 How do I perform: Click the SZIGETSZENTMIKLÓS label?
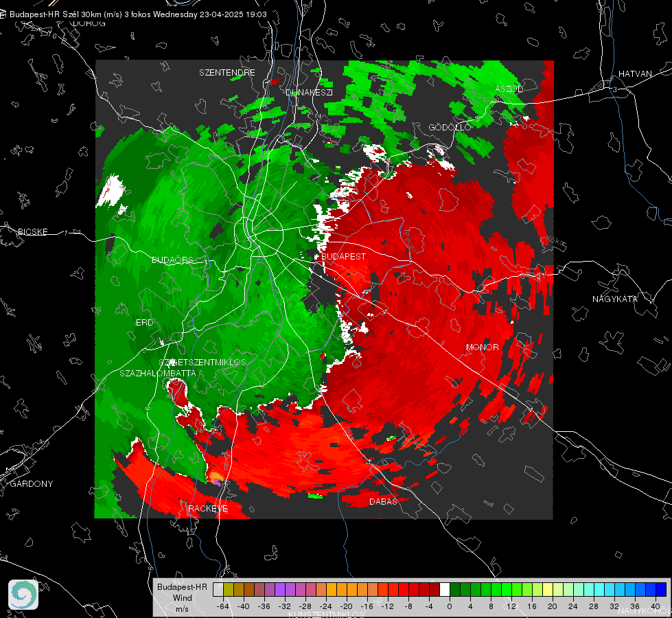coord(202,363)
